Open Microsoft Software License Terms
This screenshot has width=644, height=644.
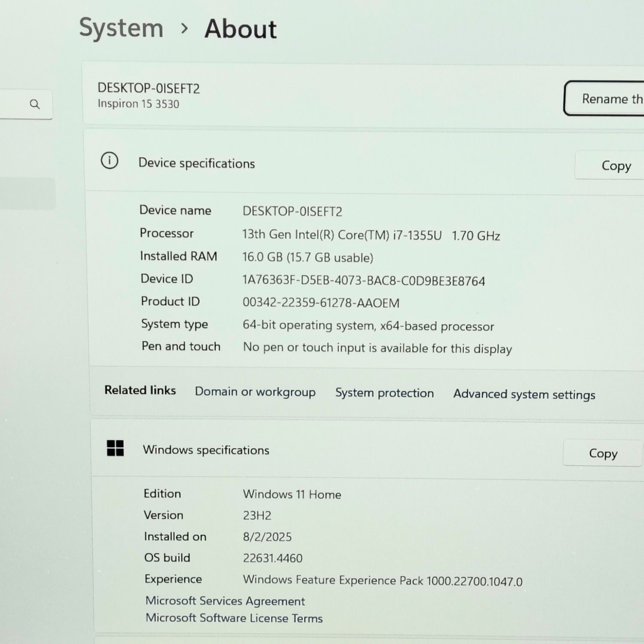[x=234, y=618]
